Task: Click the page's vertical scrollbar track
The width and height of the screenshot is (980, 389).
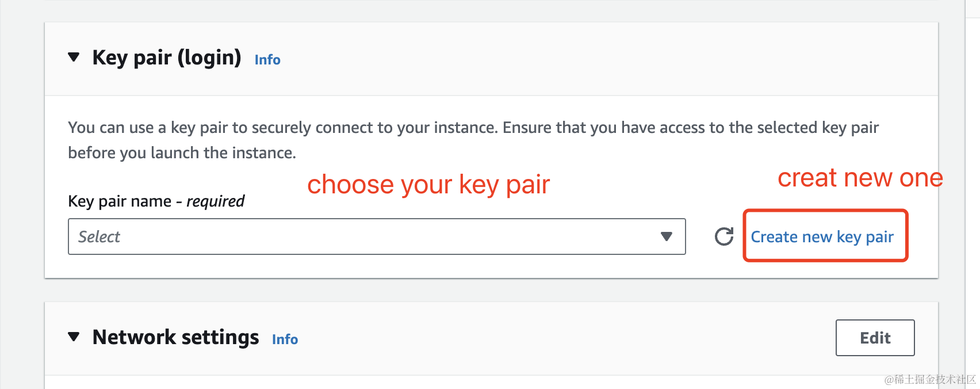Action: tap(973, 194)
